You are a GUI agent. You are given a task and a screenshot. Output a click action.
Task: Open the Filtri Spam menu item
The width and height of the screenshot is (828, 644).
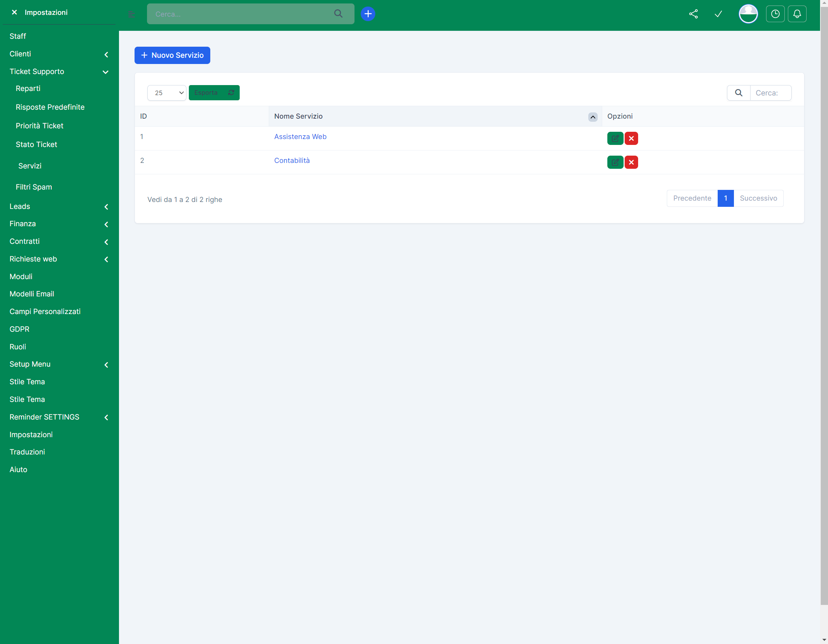pos(34,187)
